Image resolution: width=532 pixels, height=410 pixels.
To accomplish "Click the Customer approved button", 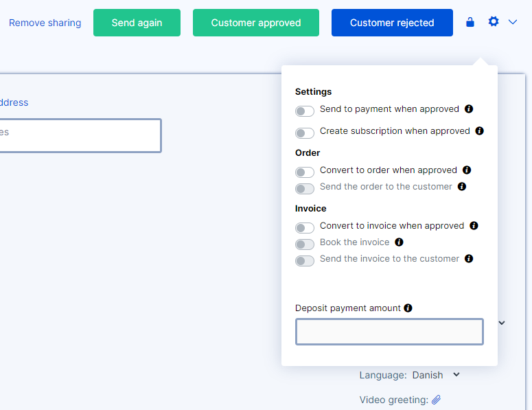I will [x=256, y=23].
